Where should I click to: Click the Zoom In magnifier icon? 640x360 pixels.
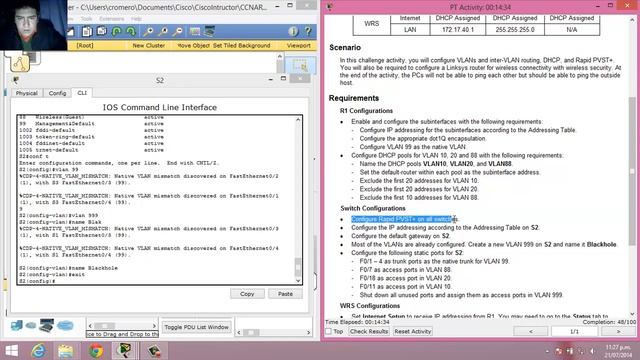coord(148,31)
